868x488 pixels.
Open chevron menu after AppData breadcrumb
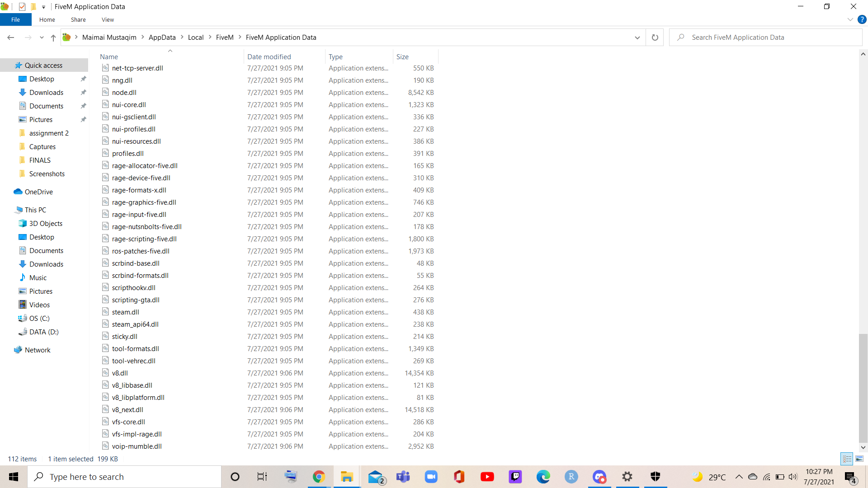point(182,38)
